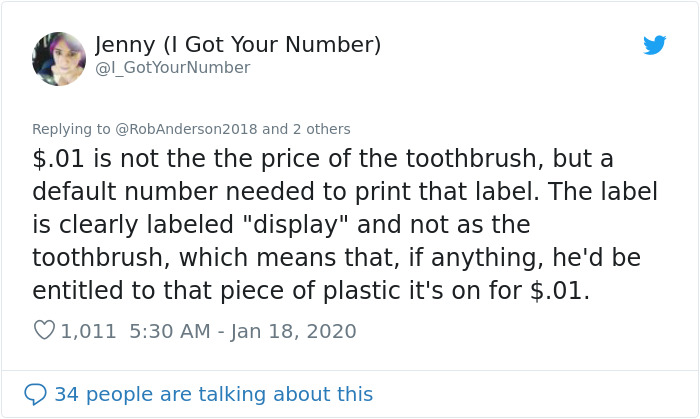This screenshot has width=700, height=419.
Task: Like the tweet with the heart icon
Action: point(44,331)
